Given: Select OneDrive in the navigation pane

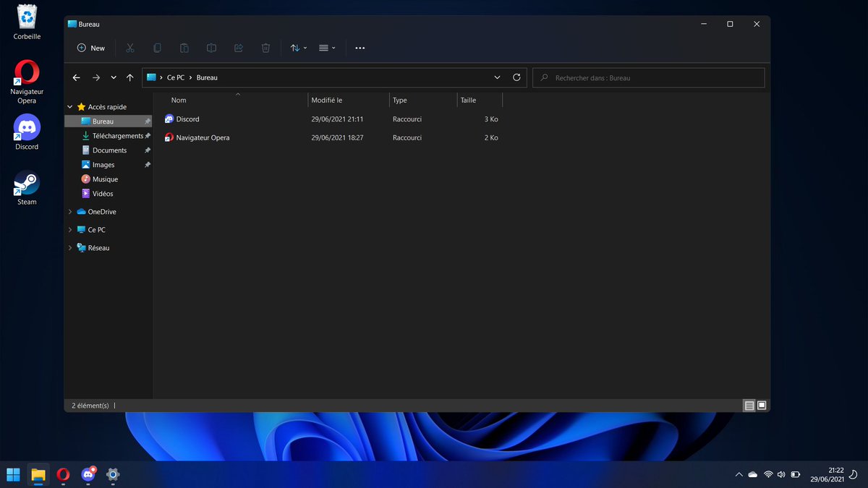Looking at the screenshot, I should pyautogui.click(x=102, y=212).
